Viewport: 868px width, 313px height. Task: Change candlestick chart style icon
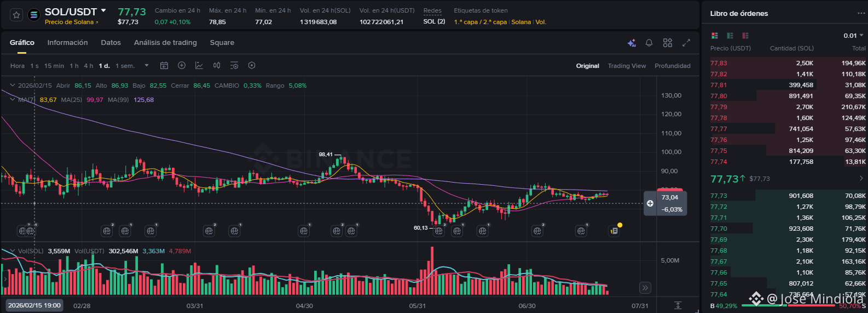[x=217, y=65]
